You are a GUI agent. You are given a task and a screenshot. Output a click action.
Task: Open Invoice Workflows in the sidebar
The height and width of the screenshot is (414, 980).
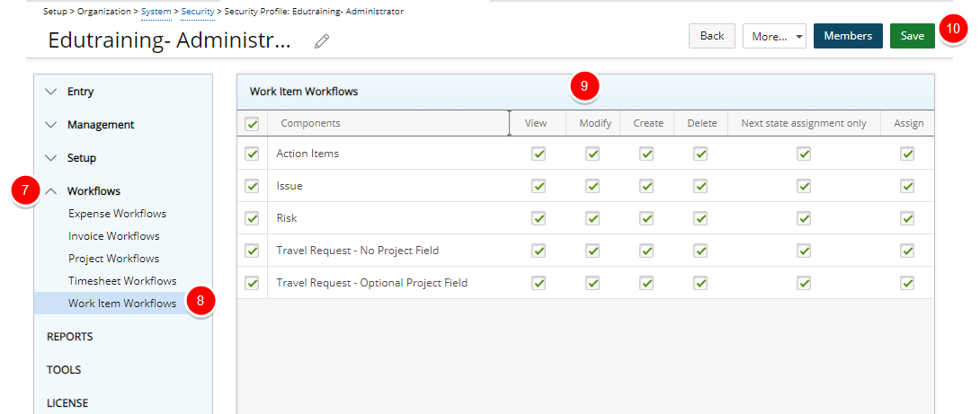click(114, 236)
